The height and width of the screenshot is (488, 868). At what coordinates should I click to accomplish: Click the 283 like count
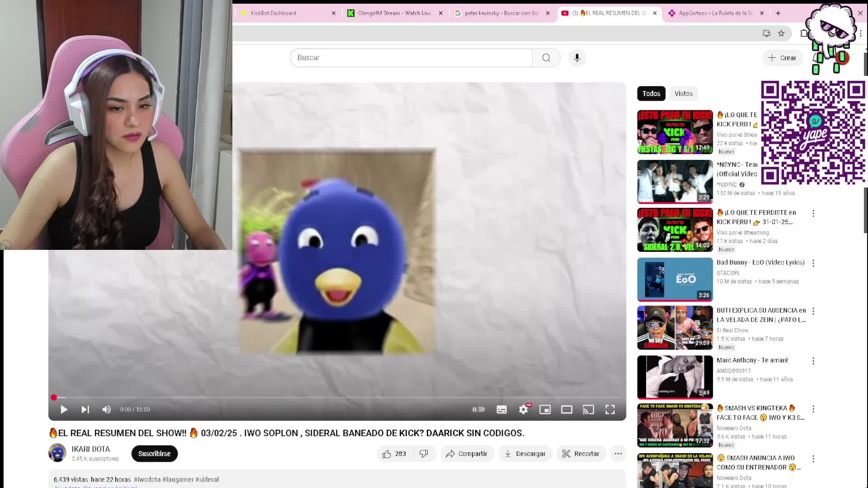pyautogui.click(x=401, y=454)
